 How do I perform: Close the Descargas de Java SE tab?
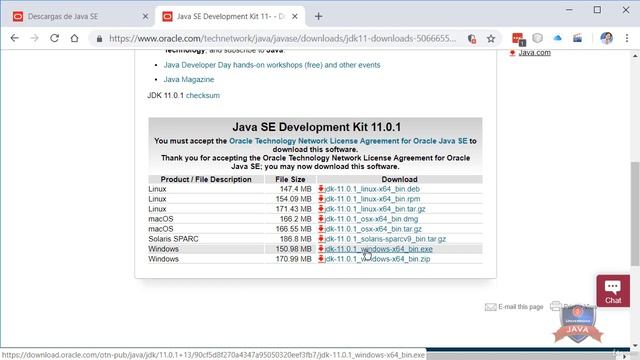click(x=145, y=16)
